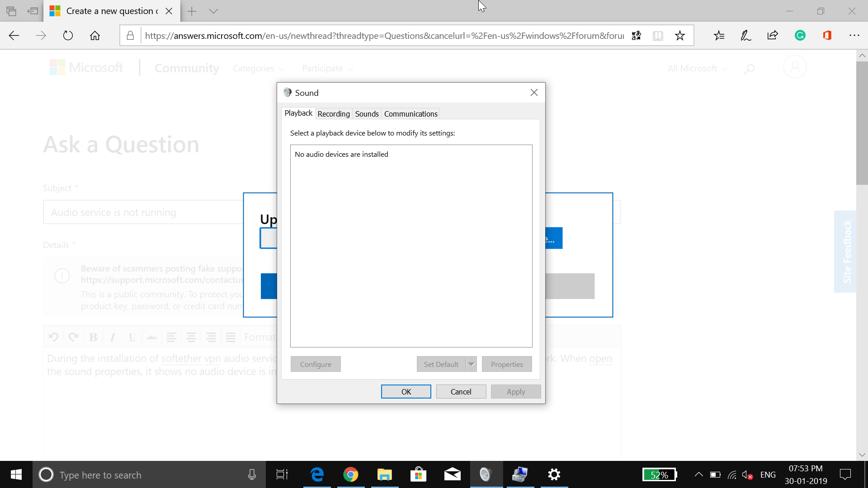This screenshot has height=488, width=868.
Task: Click muted volume icon in tray
Action: click(747, 475)
